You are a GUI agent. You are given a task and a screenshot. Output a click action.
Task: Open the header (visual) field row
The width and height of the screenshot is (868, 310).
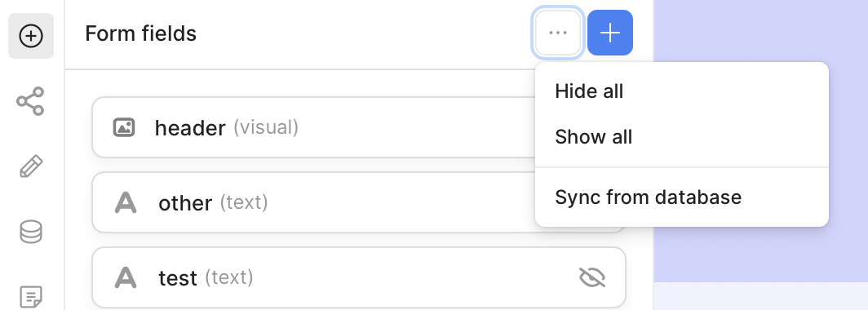coord(313,127)
